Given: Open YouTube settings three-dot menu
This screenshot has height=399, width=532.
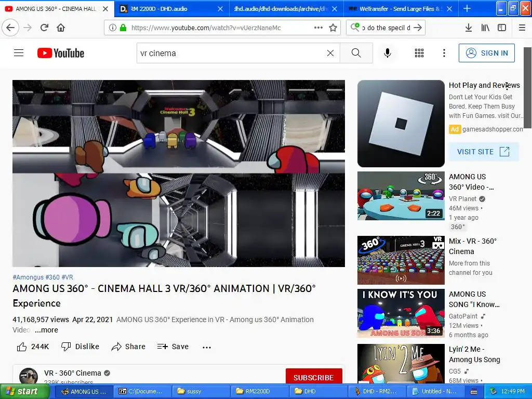Looking at the screenshot, I should coord(444,53).
